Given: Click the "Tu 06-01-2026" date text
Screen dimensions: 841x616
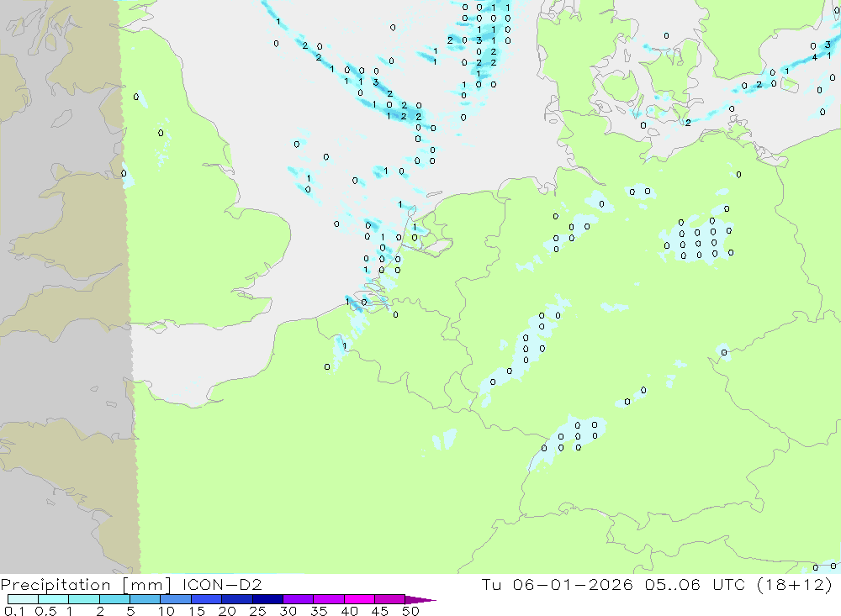Looking at the screenshot, I should pos(558,584).
